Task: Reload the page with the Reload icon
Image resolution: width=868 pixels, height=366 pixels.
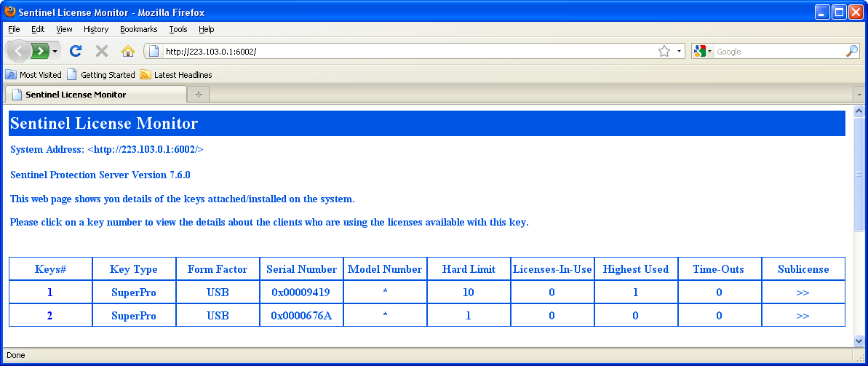Action: click(76, 52)
